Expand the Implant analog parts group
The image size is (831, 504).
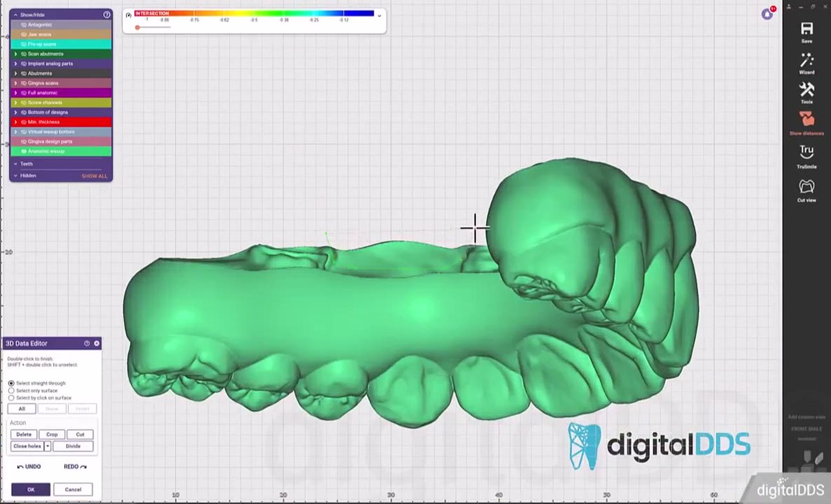click(16, 64)
